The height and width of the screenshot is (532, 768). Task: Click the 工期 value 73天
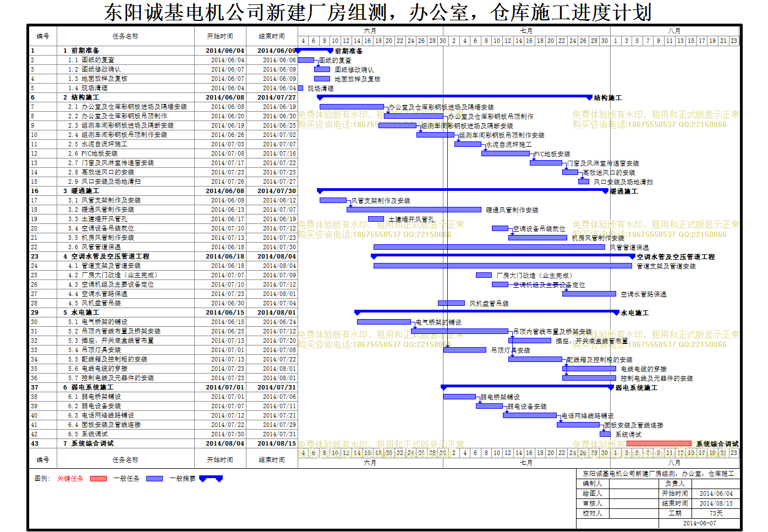tap(716, 513)
